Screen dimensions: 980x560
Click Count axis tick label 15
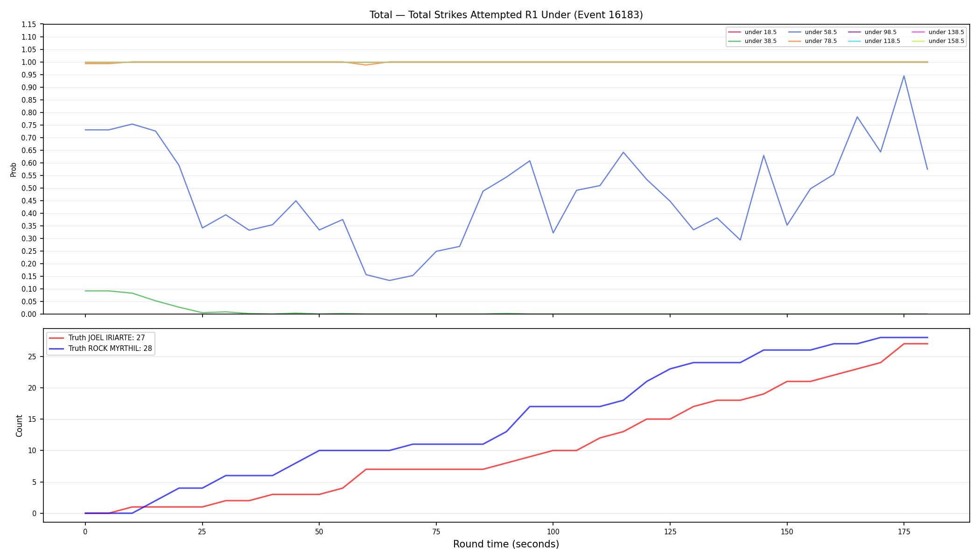point(33,419)
